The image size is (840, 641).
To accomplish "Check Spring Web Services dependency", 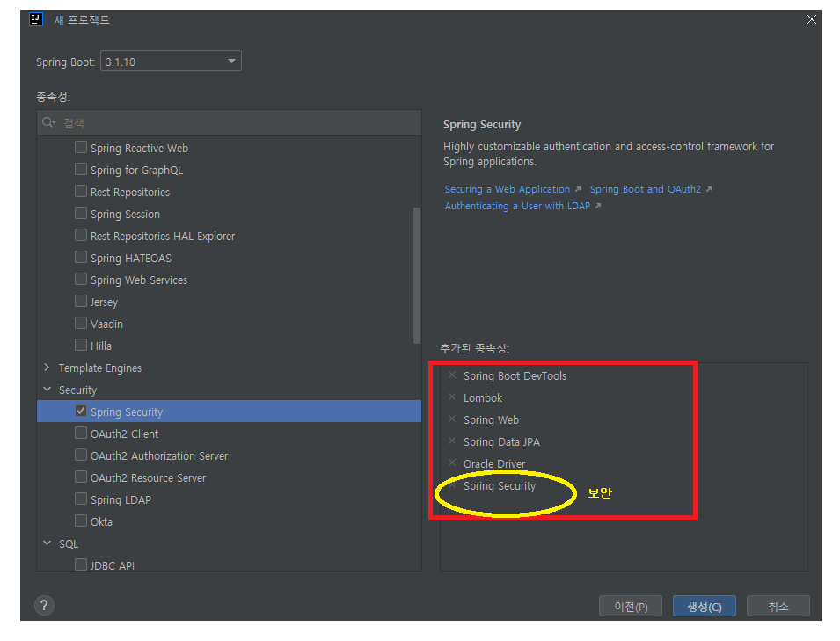I will click(x=81, y=279).
